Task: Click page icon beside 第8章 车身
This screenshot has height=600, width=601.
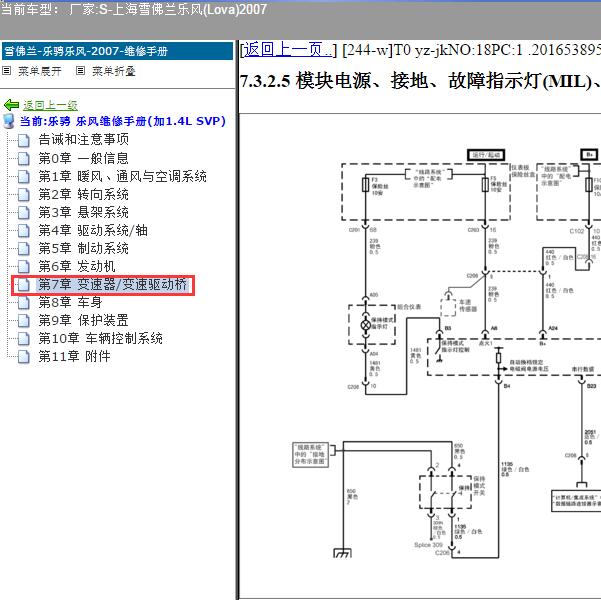Action: pos(24,302)
